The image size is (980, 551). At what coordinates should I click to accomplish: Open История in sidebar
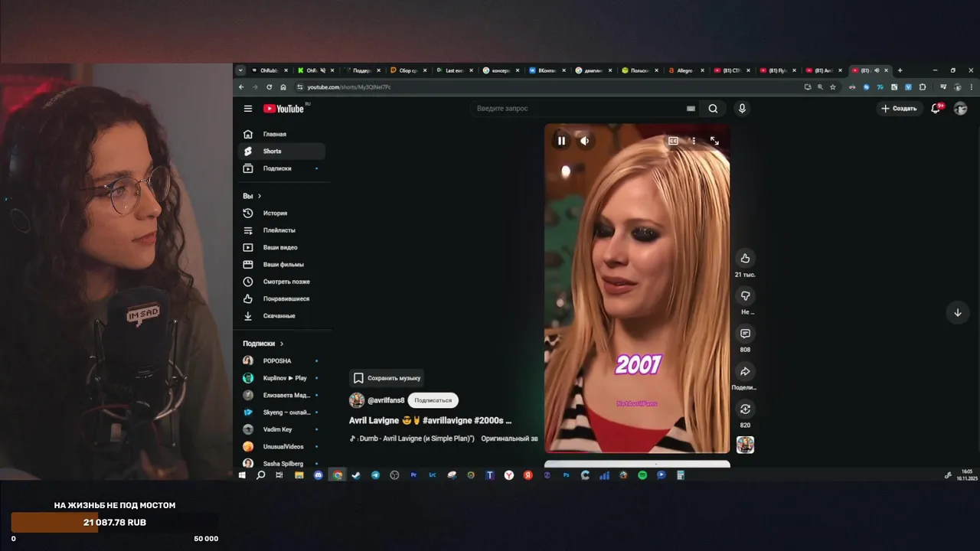tap(281, 213)
